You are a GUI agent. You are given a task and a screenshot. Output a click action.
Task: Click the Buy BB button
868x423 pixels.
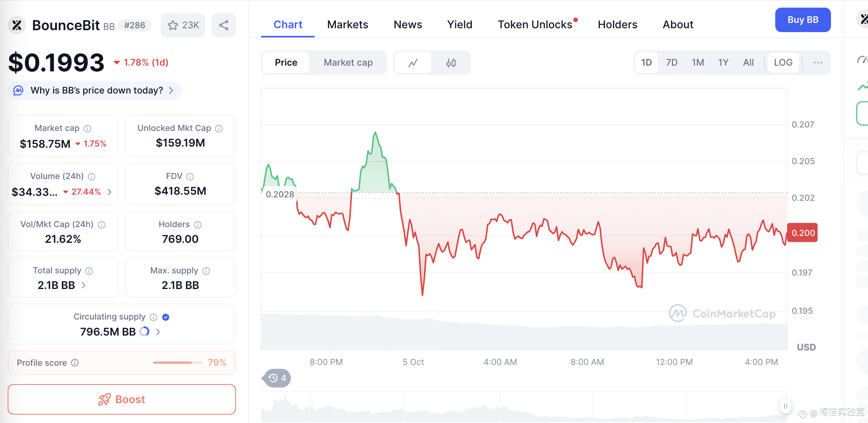(x=803, y=20)
